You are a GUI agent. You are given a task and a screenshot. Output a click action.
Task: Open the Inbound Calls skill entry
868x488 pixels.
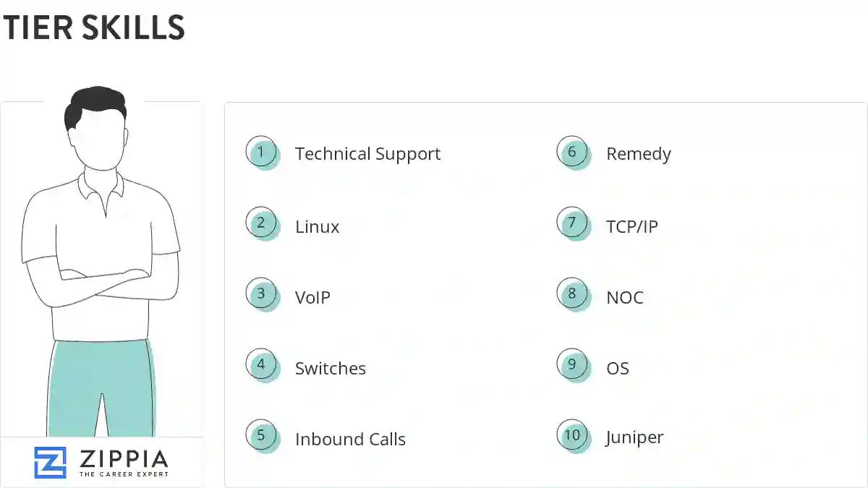pos(350,440)
